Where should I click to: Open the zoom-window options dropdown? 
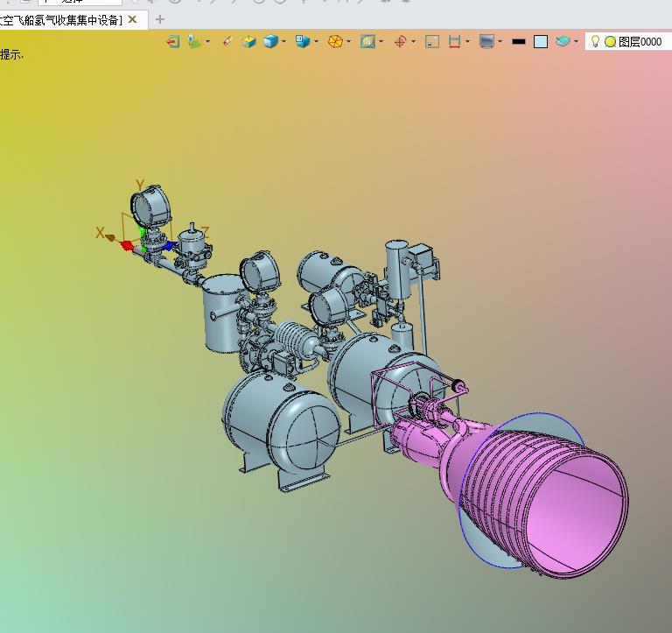(x=381, y=42)
